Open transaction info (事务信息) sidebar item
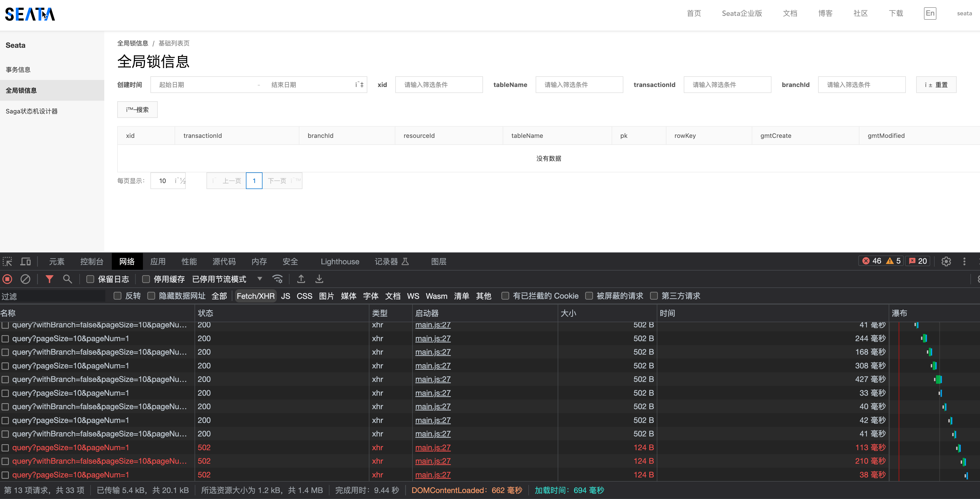Screen dimensions: 980x499 coord(52,70)
